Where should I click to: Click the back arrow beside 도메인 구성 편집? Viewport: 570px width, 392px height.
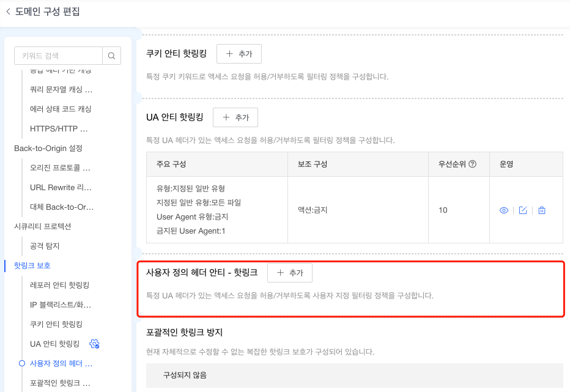tap(8, 12)
